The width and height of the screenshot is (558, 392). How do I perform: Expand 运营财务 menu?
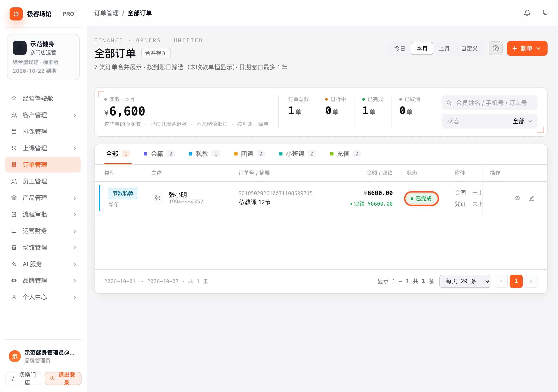pos(43,231)
